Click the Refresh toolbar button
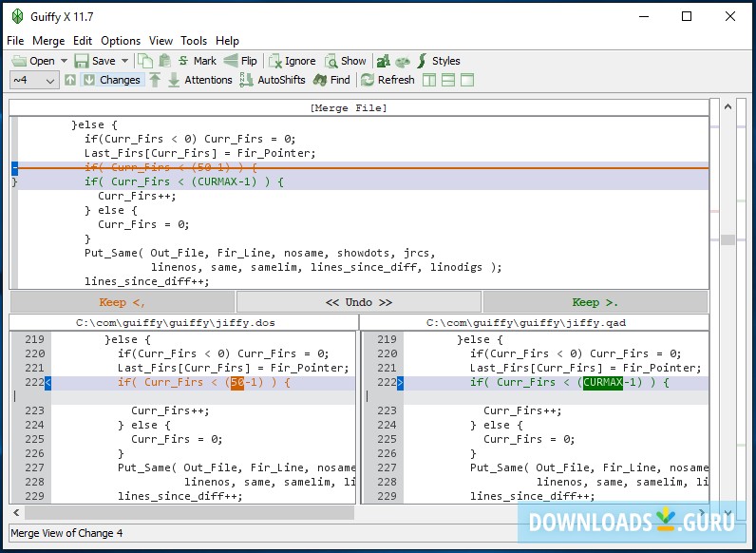The width and height of the screenshot is (756, 553). (387, 80)
